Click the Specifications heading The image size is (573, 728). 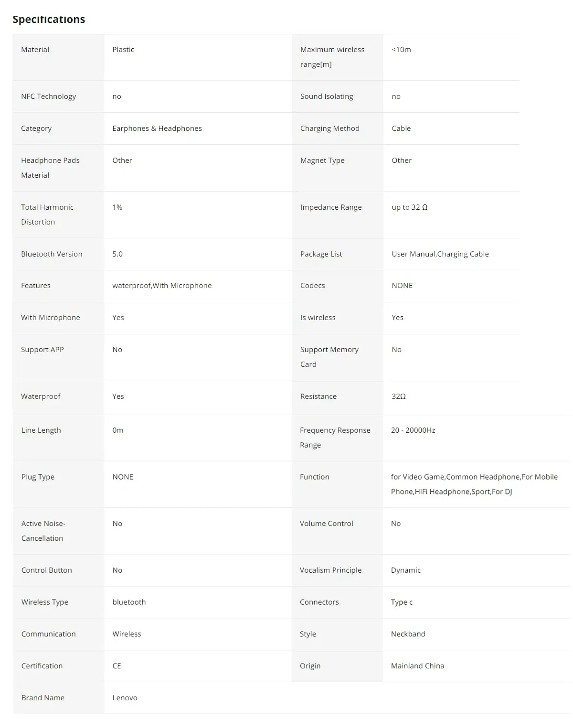point(49,19)
